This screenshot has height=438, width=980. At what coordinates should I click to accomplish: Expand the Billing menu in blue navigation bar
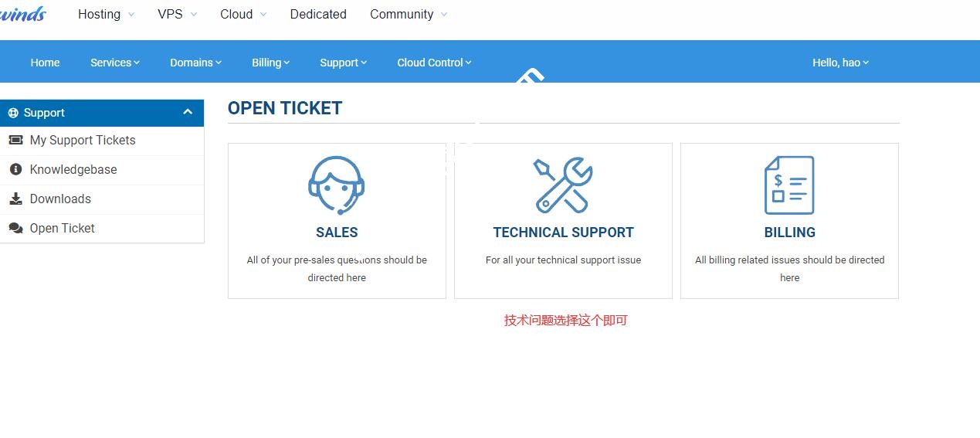click(x=270, y=63)
